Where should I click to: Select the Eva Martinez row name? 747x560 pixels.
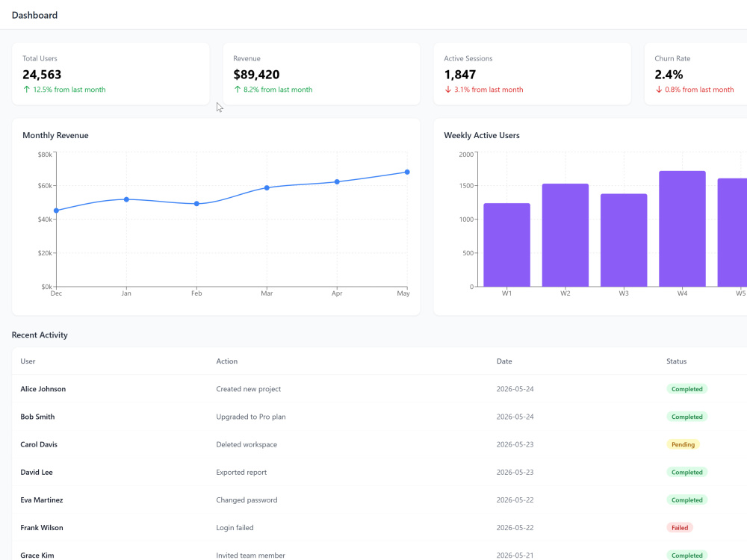(41, 500)
